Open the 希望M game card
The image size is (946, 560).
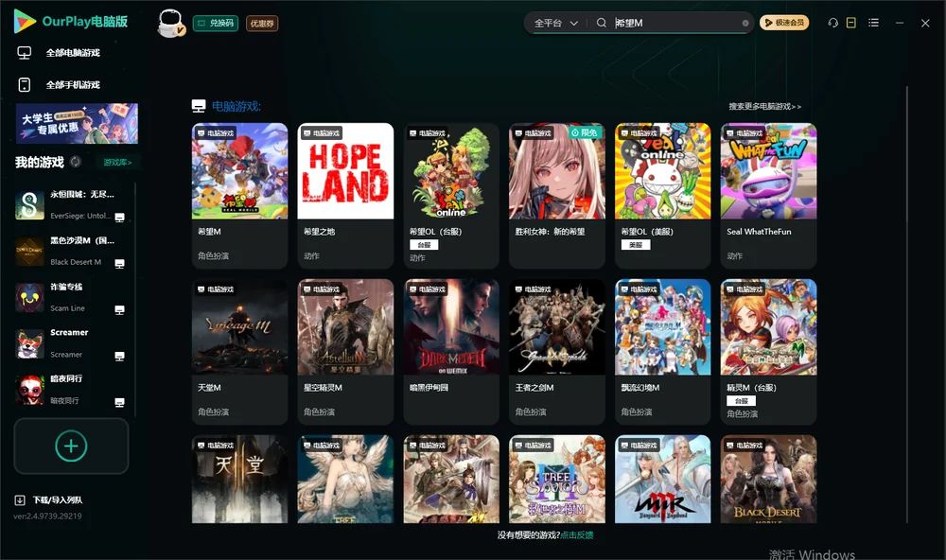[x=239, y=196]
